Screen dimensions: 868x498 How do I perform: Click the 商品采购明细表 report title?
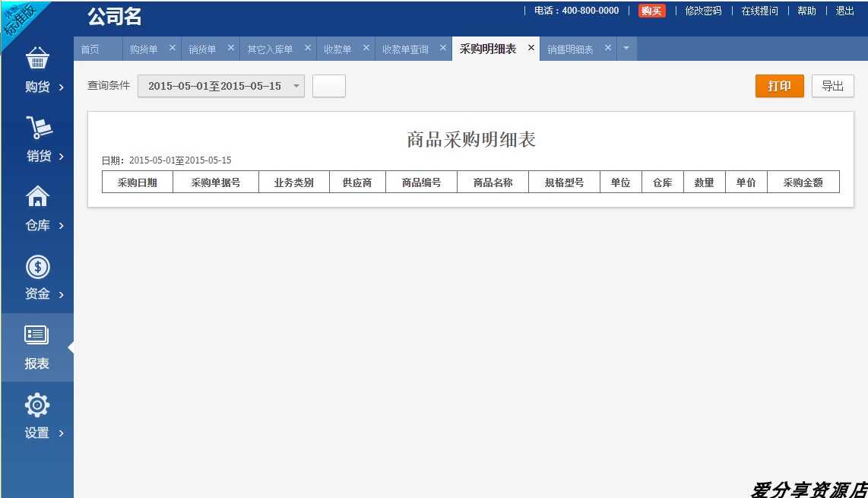pos(471,140)
